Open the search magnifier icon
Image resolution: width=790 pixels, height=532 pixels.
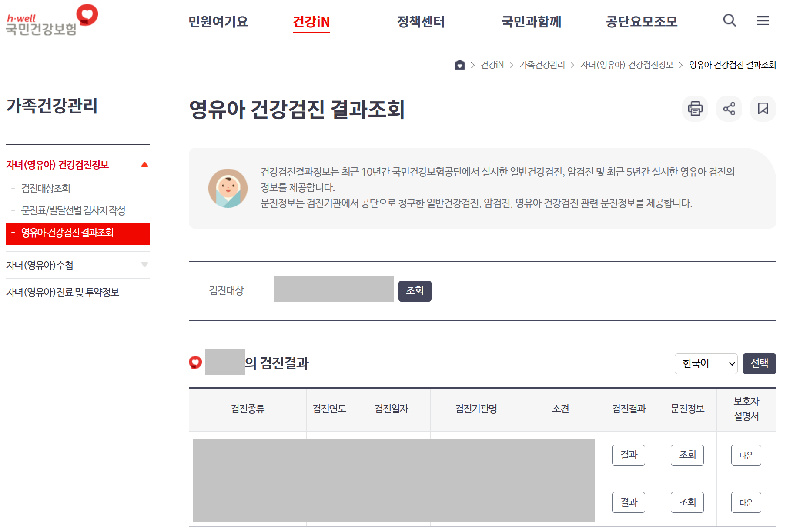pyautogui.click(x=729, y=20)
